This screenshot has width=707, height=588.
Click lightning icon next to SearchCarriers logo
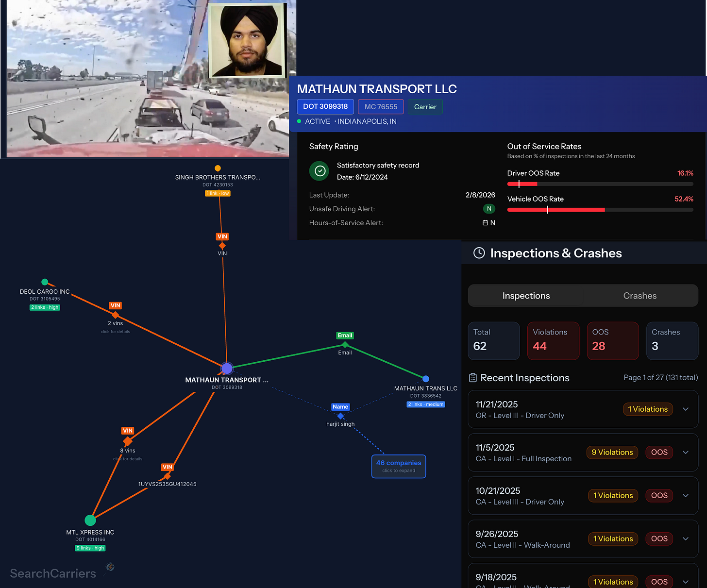(111, 567)
